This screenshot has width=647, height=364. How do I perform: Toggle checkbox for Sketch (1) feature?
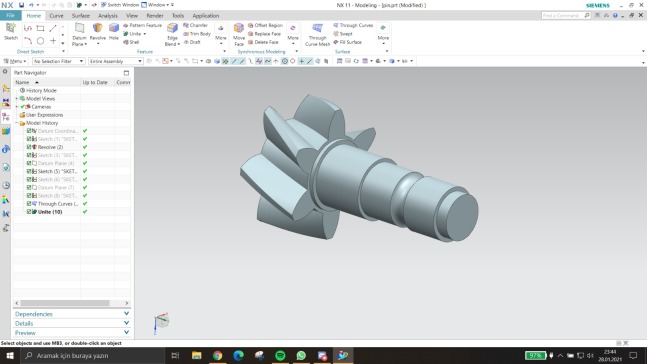click(x=29, y=139)
